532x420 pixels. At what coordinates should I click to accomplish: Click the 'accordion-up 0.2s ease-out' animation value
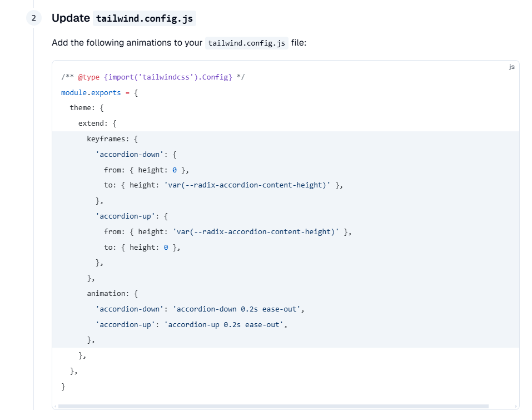click(x=223, y=324)
